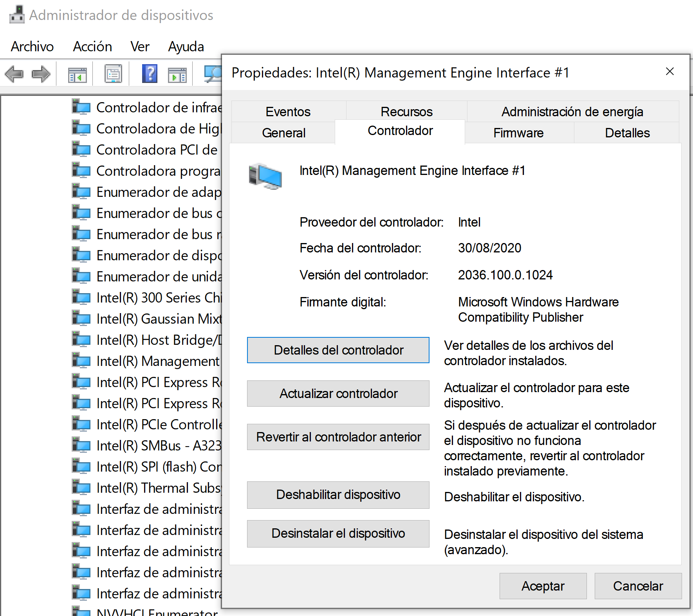Open the Detalles tab
Image resolution: width=693 pixels, height=616 pixels.
(x=627, y=133)
